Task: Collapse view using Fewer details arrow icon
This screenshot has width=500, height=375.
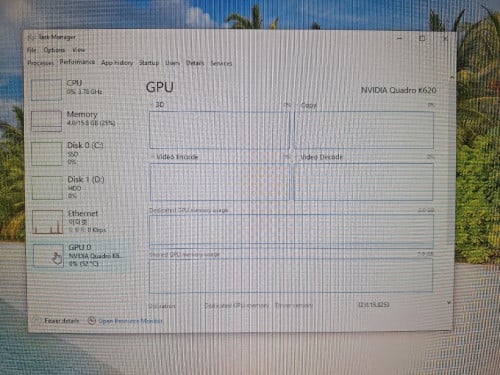Action: coord(37,320)
